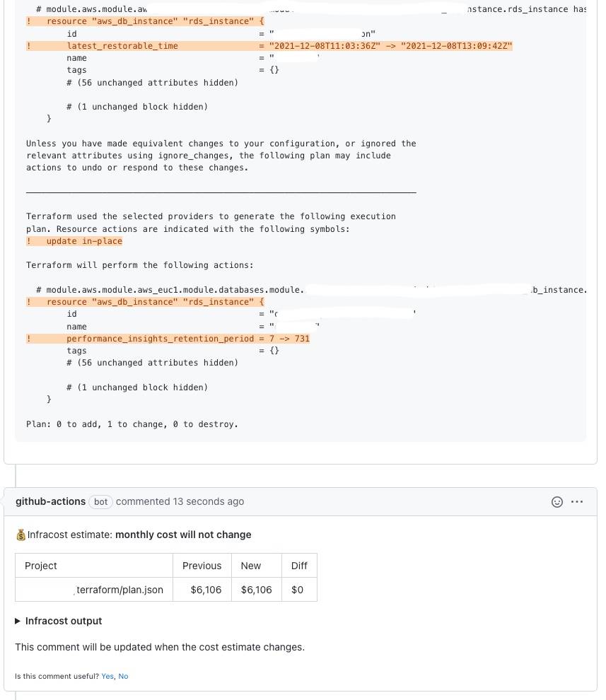Expand the Infracost output section

coord(63,621)
